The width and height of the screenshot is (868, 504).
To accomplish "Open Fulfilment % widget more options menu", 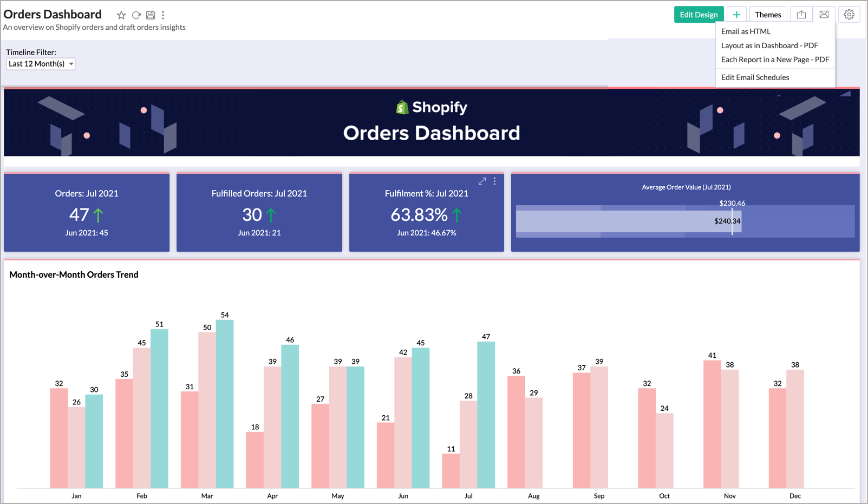I will [x=494, y=181].
